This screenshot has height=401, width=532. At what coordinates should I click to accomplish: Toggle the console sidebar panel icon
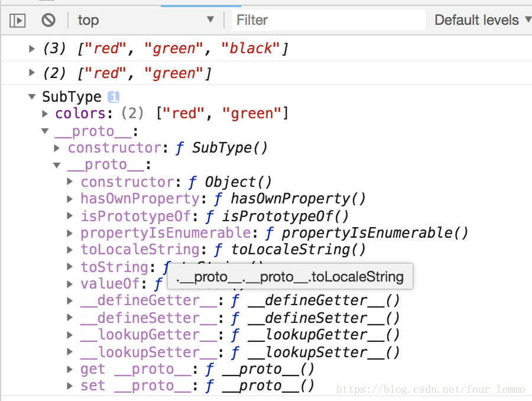[x=18, y=20]
